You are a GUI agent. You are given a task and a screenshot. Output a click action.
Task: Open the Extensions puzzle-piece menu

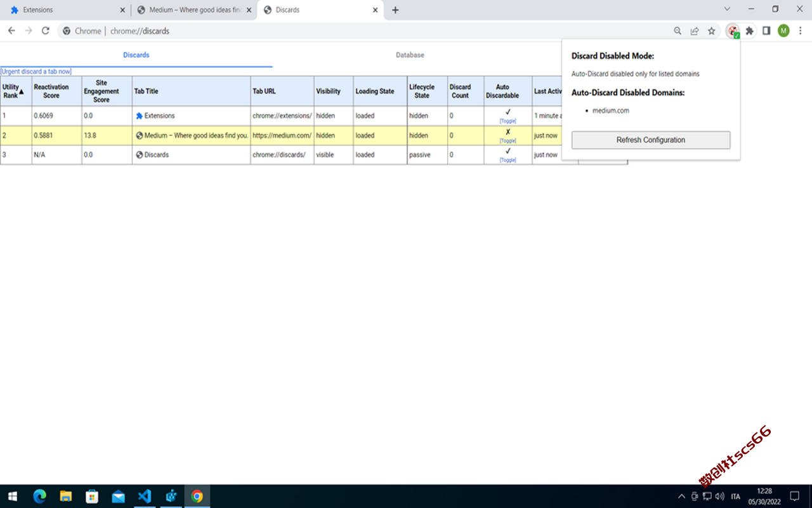750,30
